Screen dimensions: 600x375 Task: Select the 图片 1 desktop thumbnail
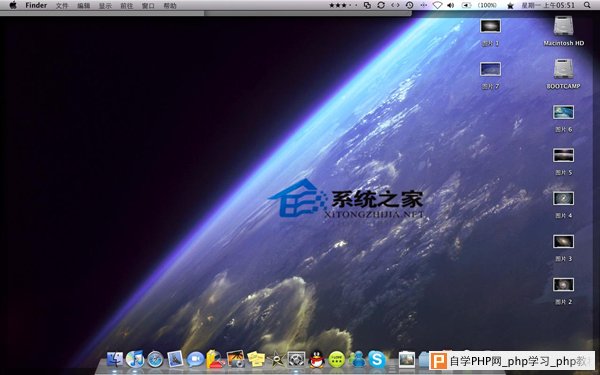(x=490, y=26)
